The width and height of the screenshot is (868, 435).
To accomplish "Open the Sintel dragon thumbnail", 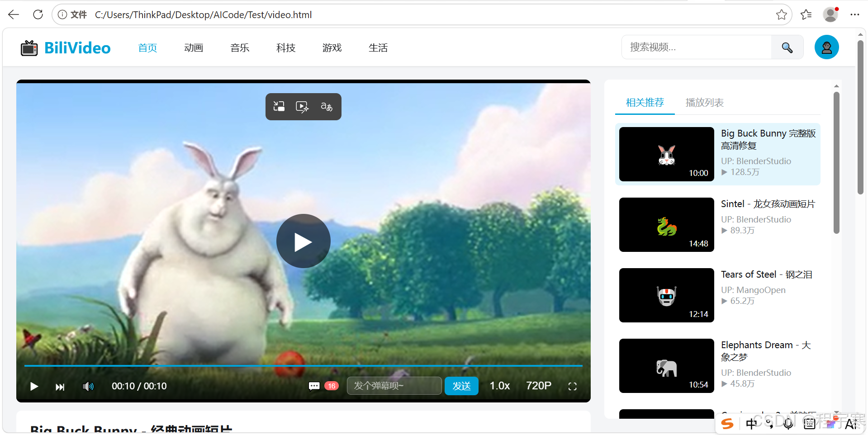I will pyautogui.click(x=666, y=225).
